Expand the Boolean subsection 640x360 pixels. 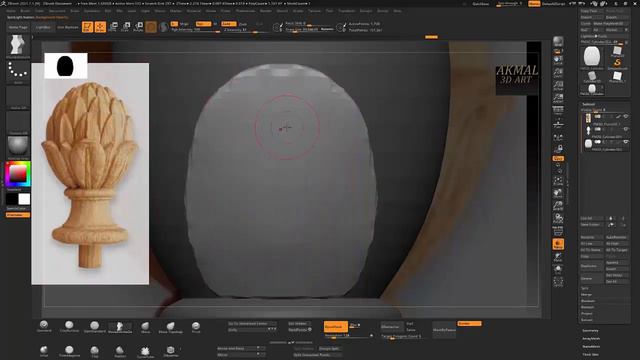coord(587,301)
